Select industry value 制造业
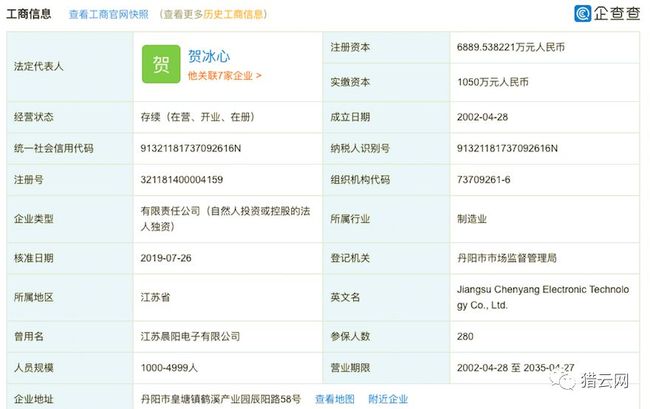Screen dimensions: 650x409 coord(472,219)
